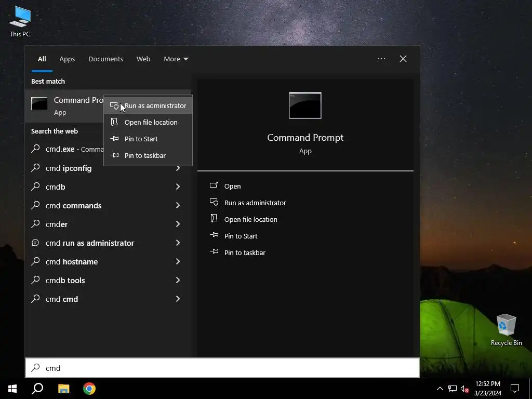The width and height of the screenshot is (532, 399).
Task: Click the Windows Start button
Action: tap(12, 389)
